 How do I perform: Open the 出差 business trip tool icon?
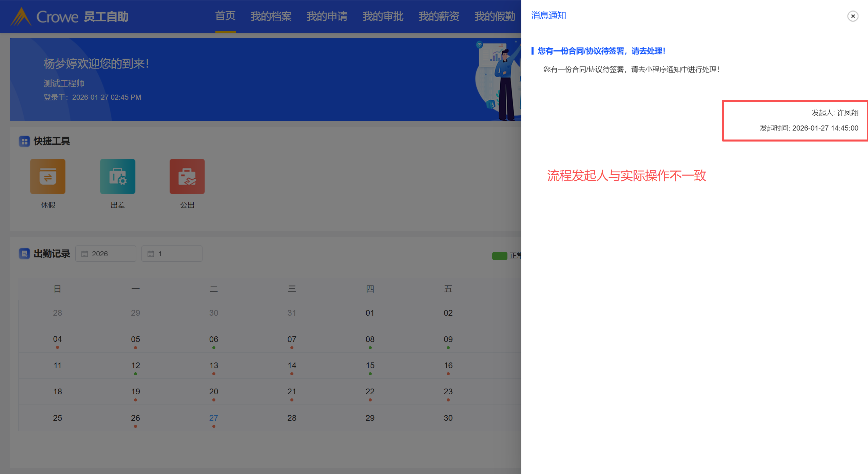point(118,177)
